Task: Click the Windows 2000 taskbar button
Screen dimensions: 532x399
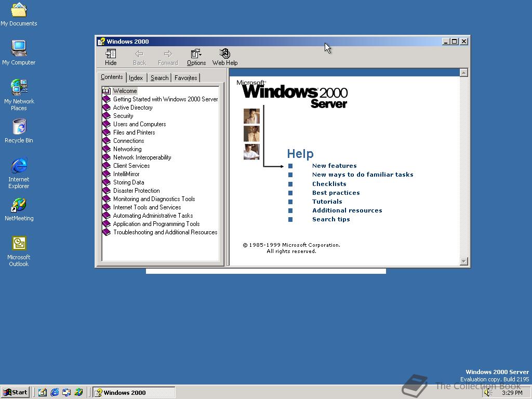Action: [x=134, y=393]
